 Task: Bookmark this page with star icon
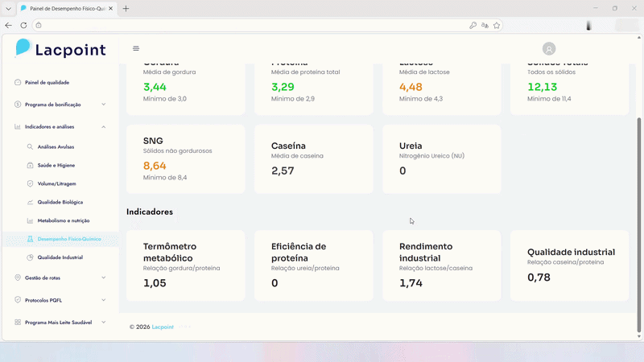click(x=497, y=25)
